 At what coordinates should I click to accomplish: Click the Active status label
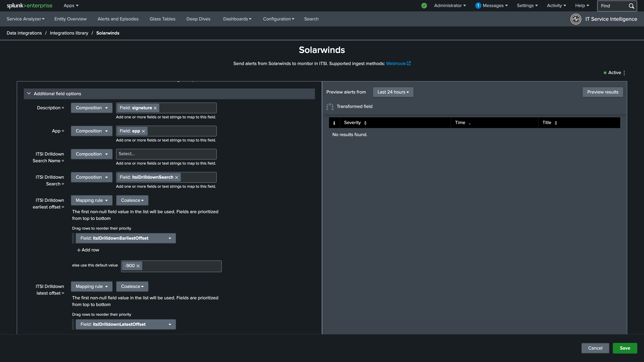pos(614,73)
